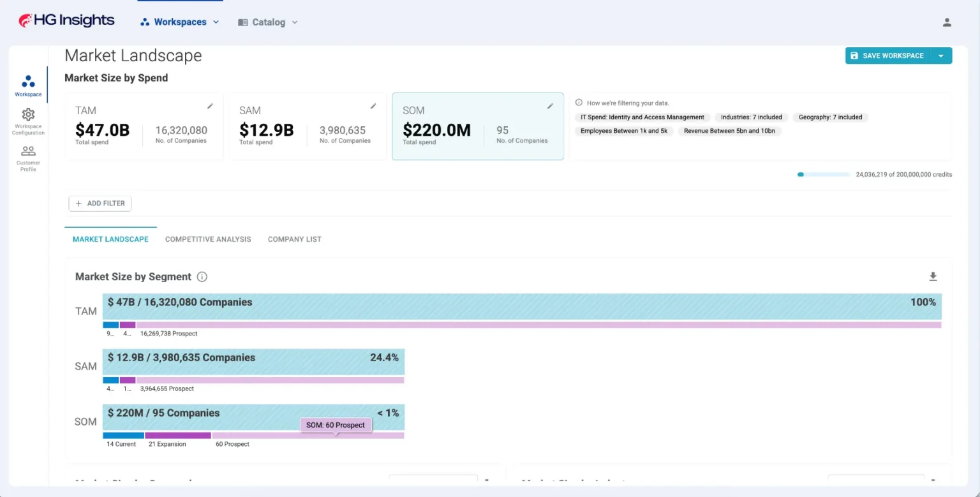This screenshot has width=980, height=497.
Task: Click the Industries: 7 included chip
Action: click(x=752, y=117)
